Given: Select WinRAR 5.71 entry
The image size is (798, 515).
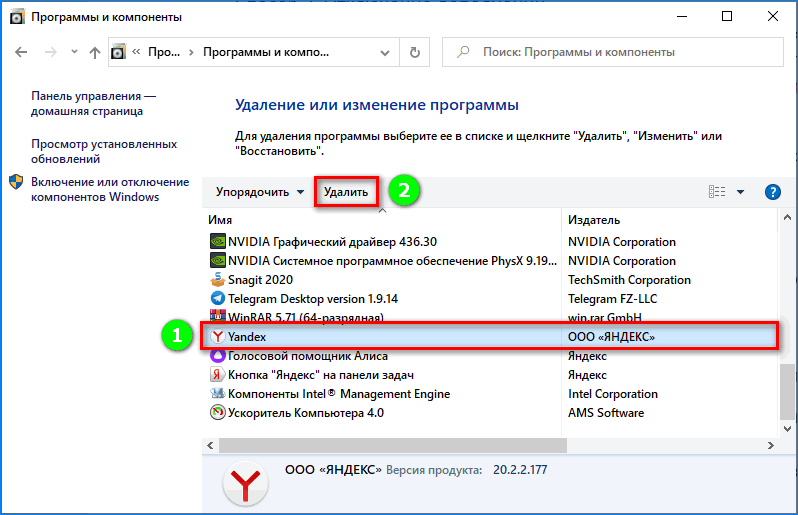Looking at the screenshot, I should pos(305,318).
